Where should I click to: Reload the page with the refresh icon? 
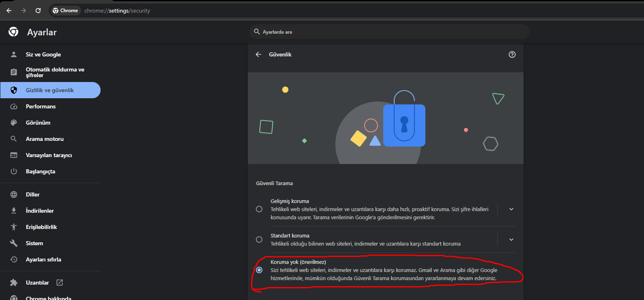[38, 11]
